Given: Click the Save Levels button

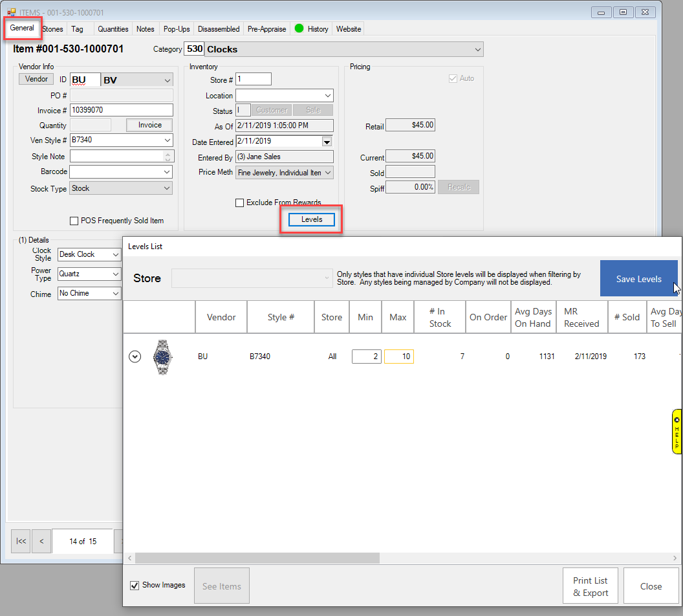Looking at the screenshot, I should coord(638,279).
